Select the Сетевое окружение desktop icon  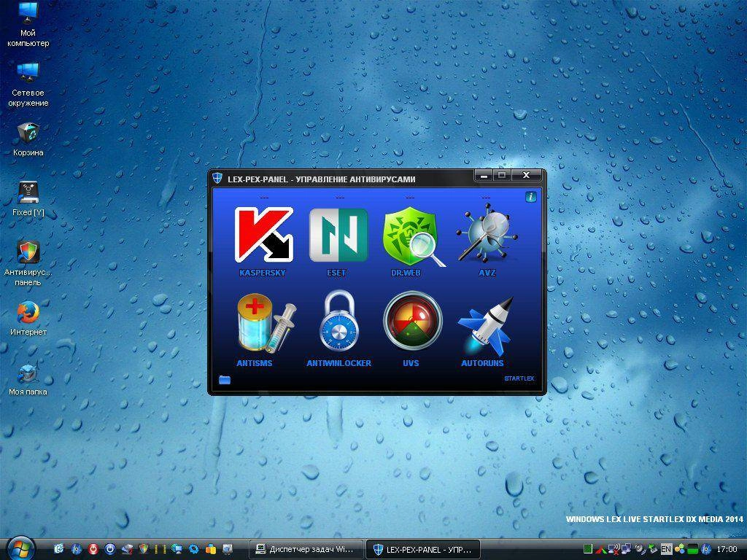coord(28,85)
